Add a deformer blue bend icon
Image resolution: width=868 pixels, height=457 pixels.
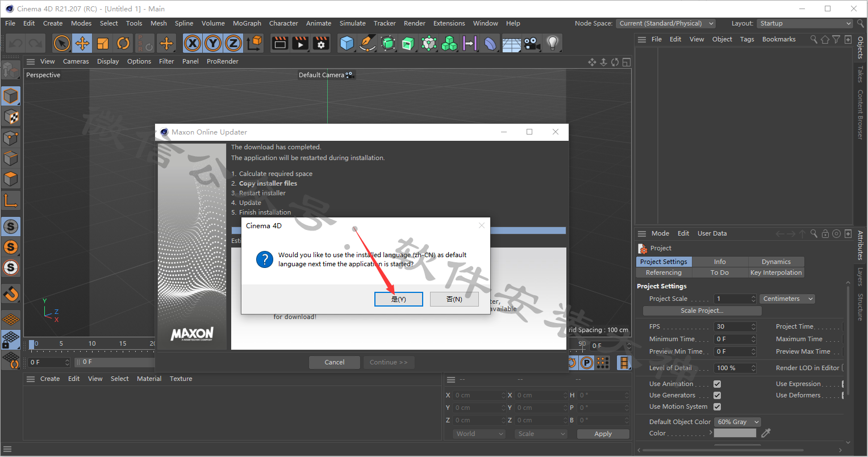(490, 43)
